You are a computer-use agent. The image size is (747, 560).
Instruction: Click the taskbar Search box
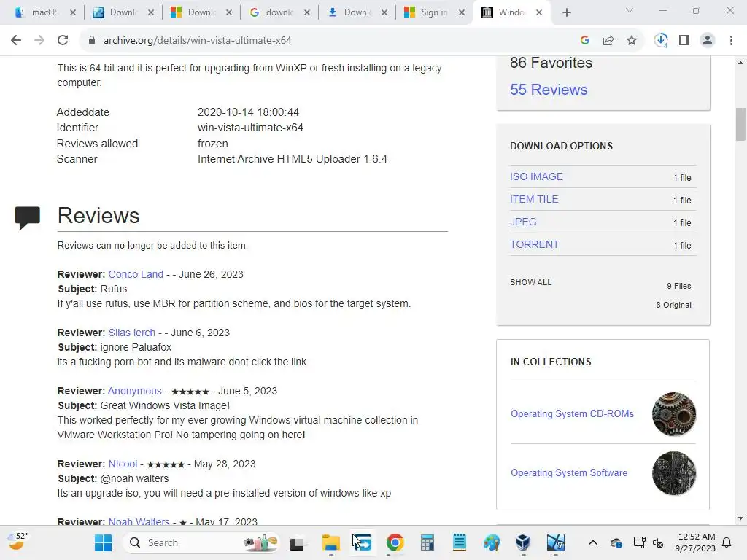[x=202, y=542]
